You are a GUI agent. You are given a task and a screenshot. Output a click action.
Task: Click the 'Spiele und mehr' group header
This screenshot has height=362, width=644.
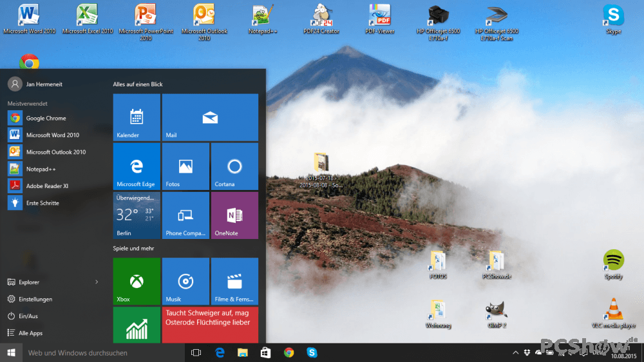coord(133,248)
